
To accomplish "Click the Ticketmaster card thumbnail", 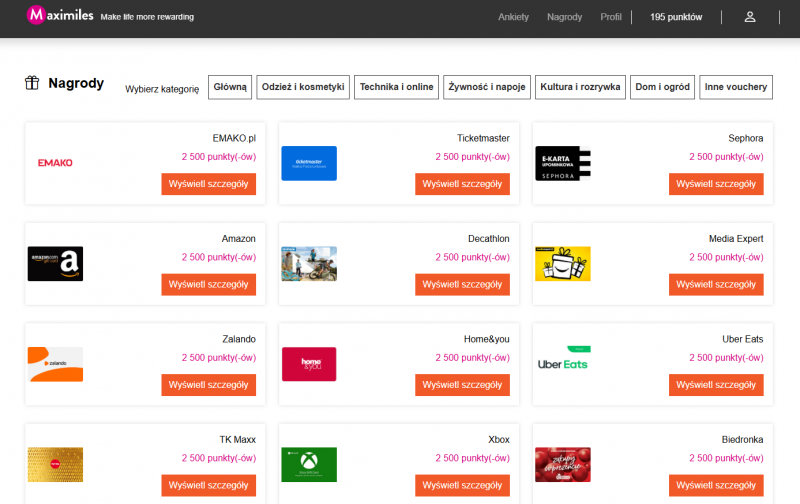I will (309, 164).
